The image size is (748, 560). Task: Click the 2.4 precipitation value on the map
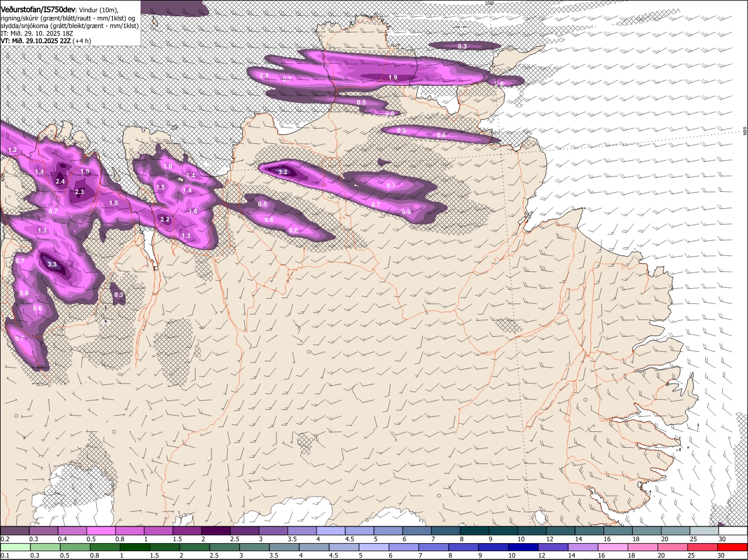tap(60, 181)
